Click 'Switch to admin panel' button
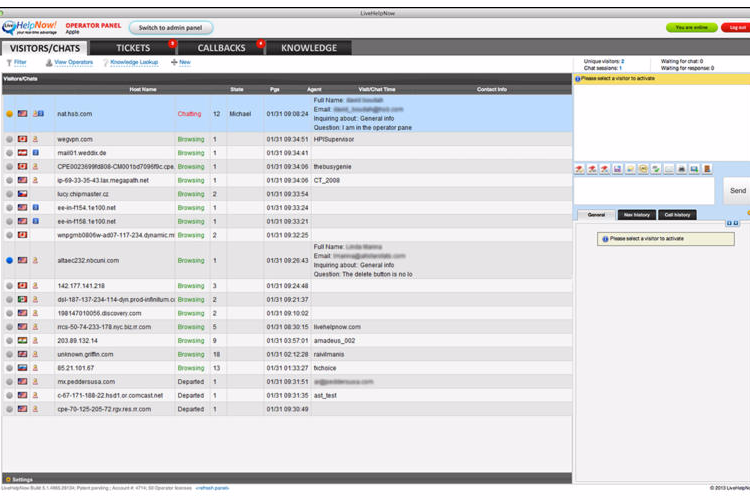750x500 pixels. coord(171,28)
